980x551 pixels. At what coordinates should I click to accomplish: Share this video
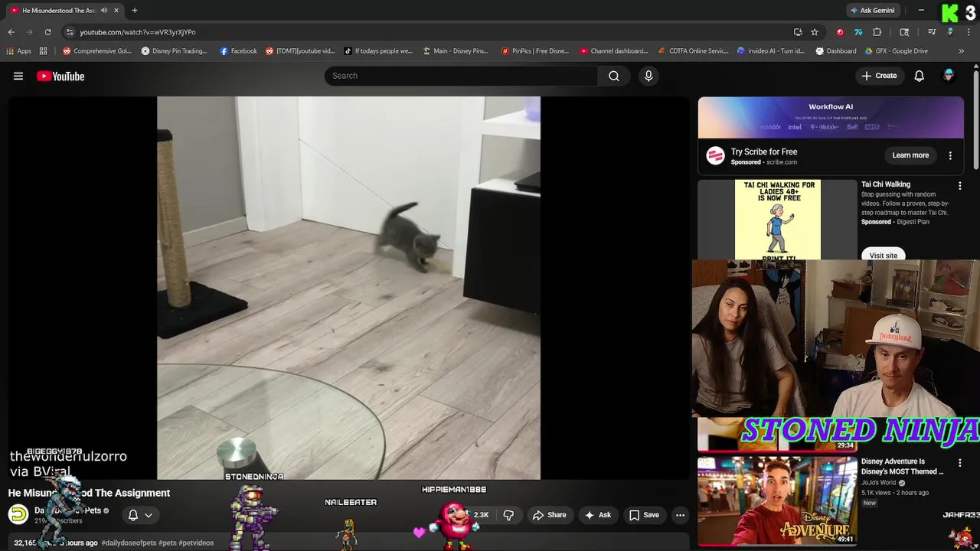[550, 515]
